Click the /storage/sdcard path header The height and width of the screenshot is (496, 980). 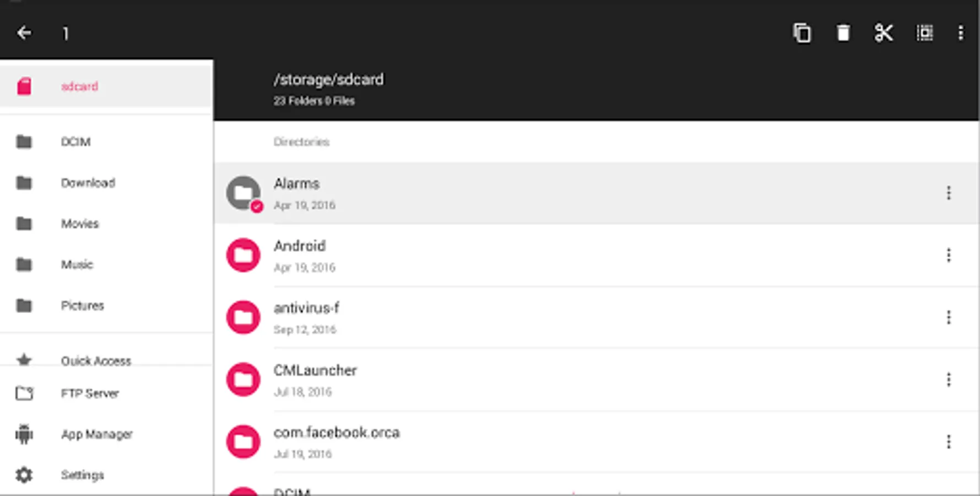point(329,80)
